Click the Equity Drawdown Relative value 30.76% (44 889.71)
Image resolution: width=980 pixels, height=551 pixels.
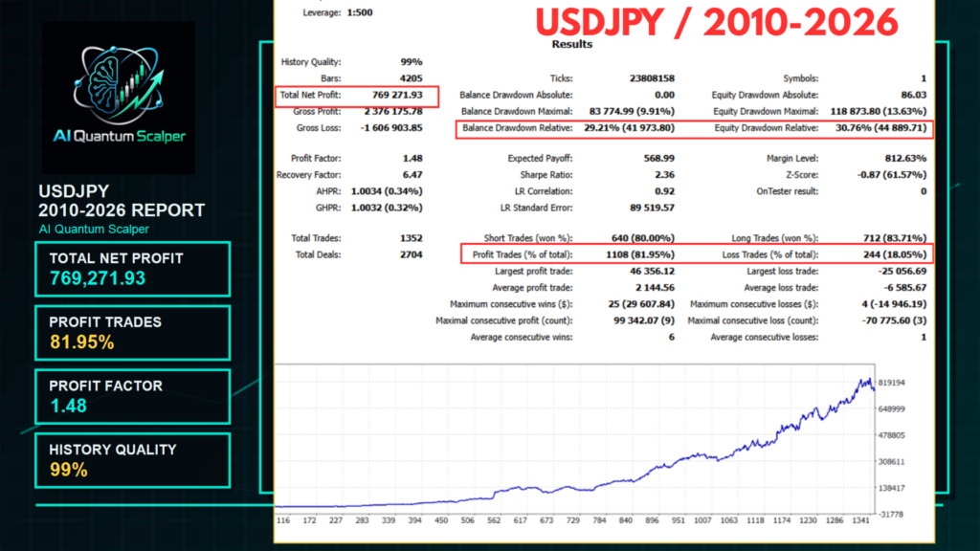(x=881, y=128)
